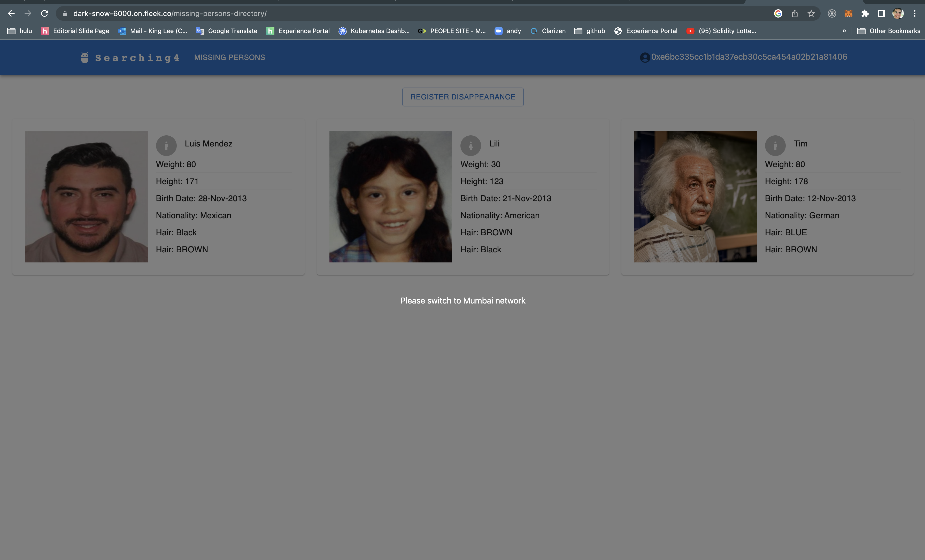Click Lili's person avatar icon

point(471,145)
